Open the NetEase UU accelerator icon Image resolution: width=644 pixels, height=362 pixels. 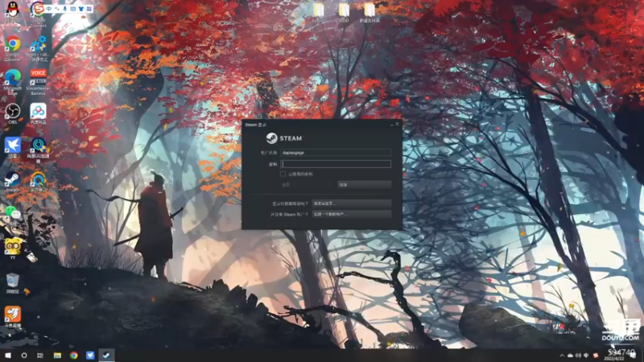(38, 146)
